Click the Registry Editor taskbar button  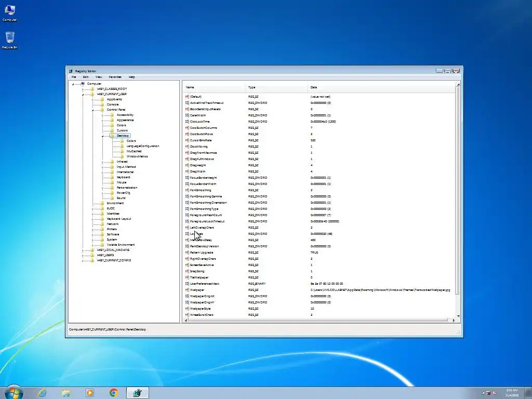(x=137, y=393)
